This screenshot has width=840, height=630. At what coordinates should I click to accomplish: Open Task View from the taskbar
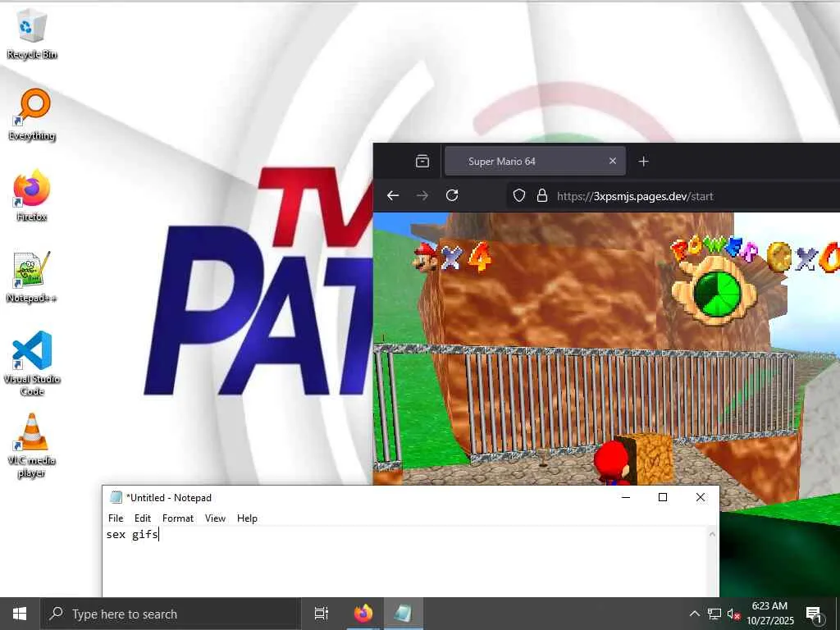pos(321,614)
